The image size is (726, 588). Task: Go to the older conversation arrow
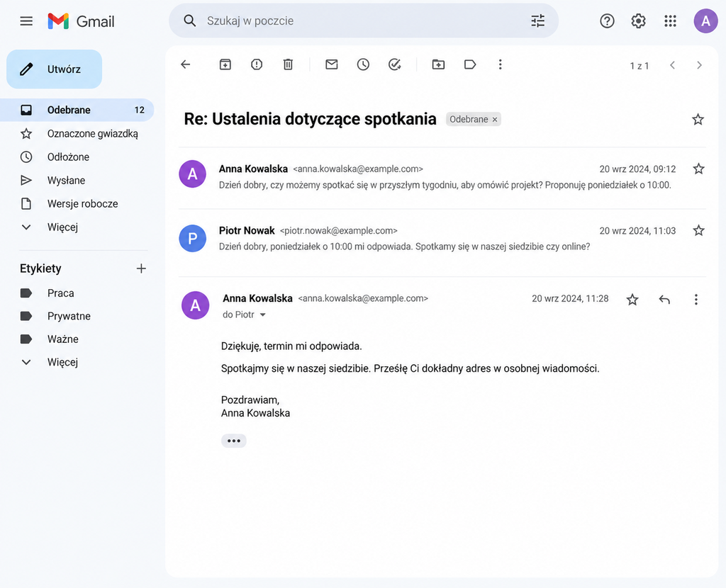pos(699,65)
